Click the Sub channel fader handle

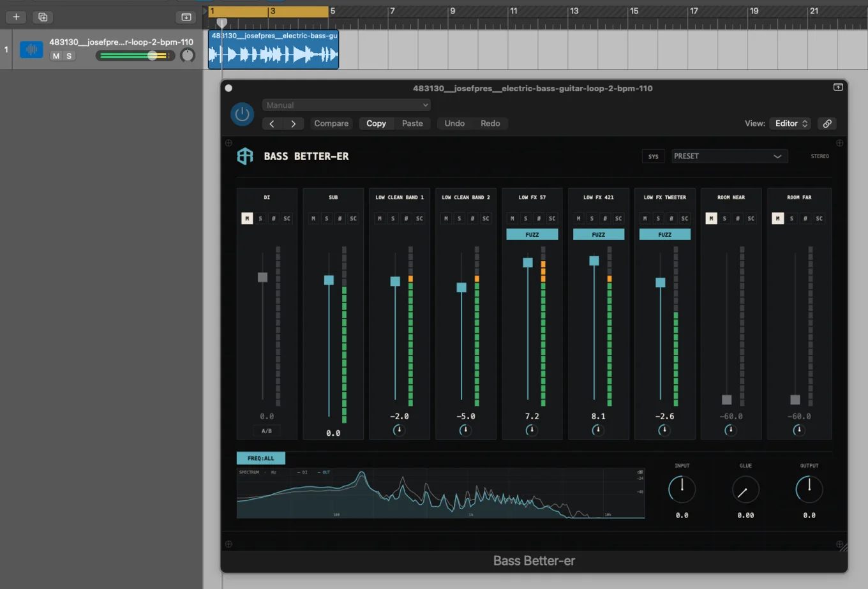[329, 280]
